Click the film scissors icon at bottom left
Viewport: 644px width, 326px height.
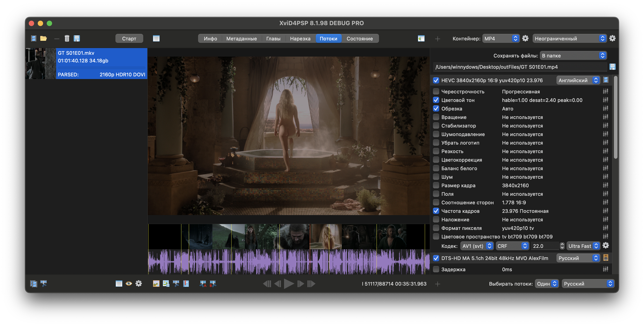point(44,284)
